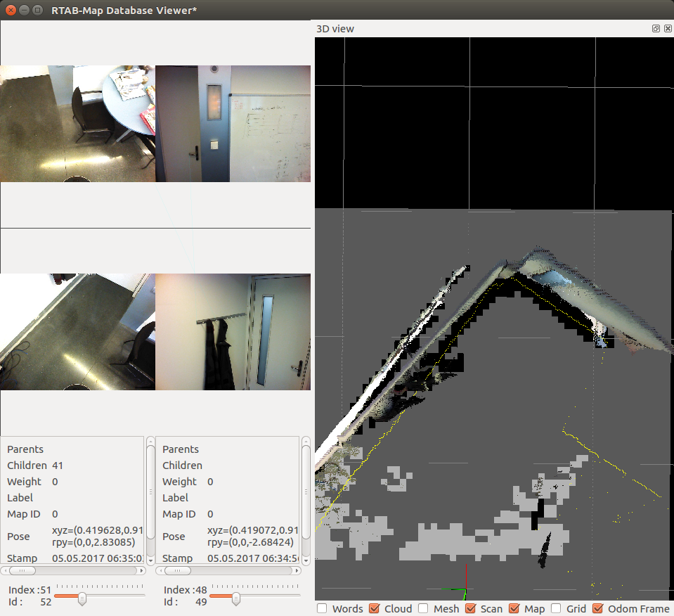The width and height of the screenshot is (674, 616).
Task: Maximize the RTAB-Map Database Viewer window
Action: click(x=37, y=11)
